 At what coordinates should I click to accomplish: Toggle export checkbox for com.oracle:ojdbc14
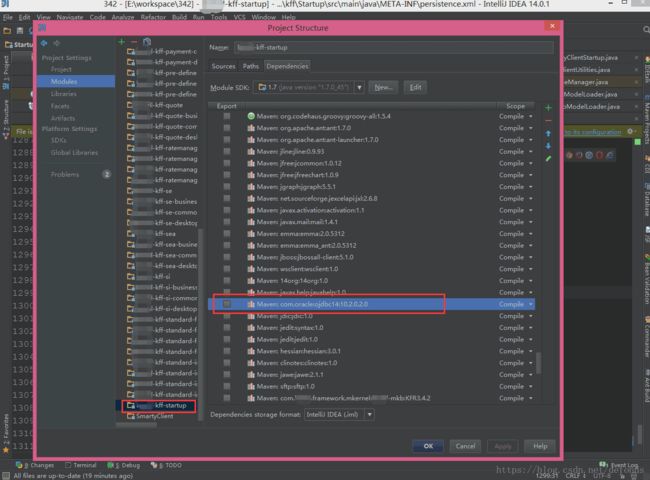[x=227, y=304]
